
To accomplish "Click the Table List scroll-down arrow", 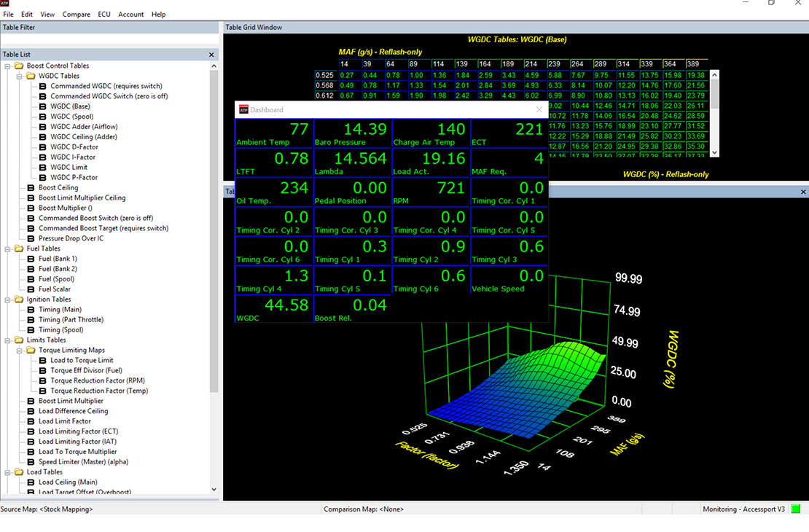I will pos(214,489).
